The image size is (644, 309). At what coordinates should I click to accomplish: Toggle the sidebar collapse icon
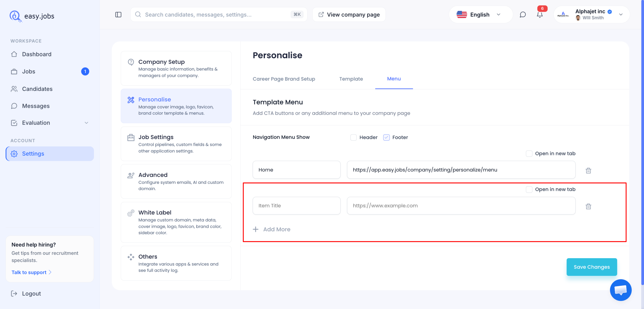pos(118,15)
